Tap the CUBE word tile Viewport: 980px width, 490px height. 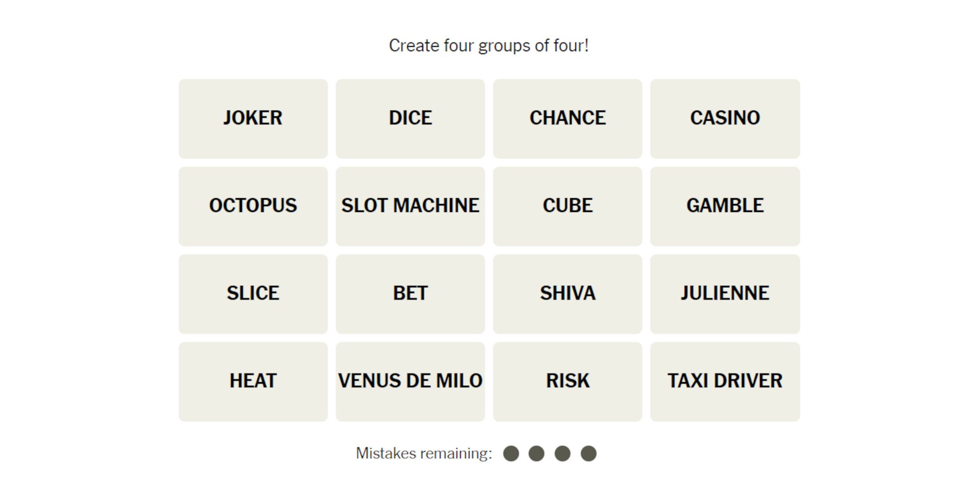click(568, 206)
